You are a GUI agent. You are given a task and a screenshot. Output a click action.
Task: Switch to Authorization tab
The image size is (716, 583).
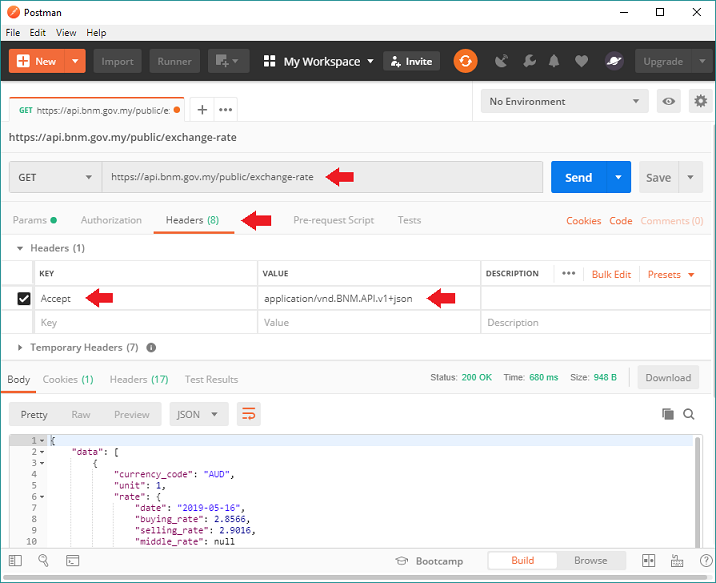click(x=111, y=220)
